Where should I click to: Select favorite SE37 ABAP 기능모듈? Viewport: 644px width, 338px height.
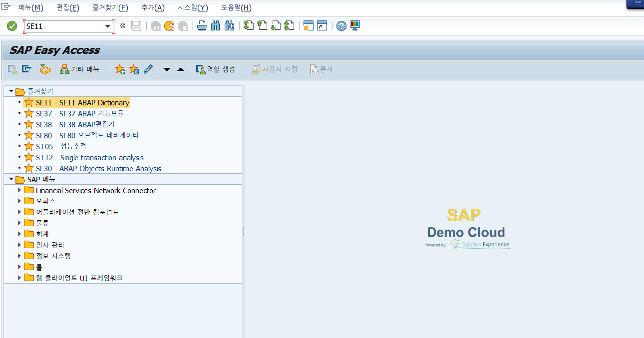coord(80,114)
